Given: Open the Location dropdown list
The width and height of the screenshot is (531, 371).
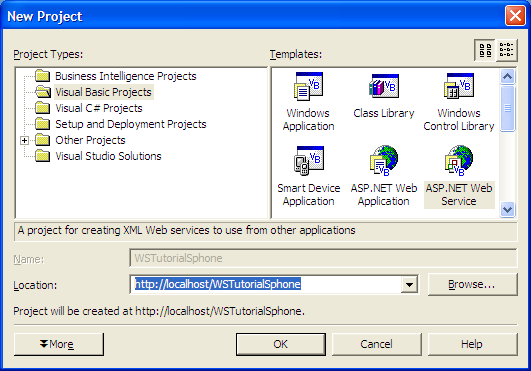Looking at the screenshot, I should pyautogui.click(x=409, y=284).
